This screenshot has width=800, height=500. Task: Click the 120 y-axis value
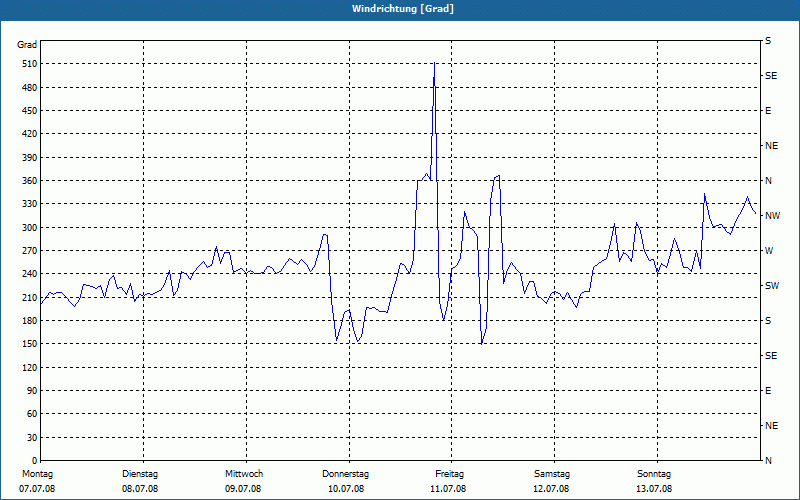pos(30,367)
